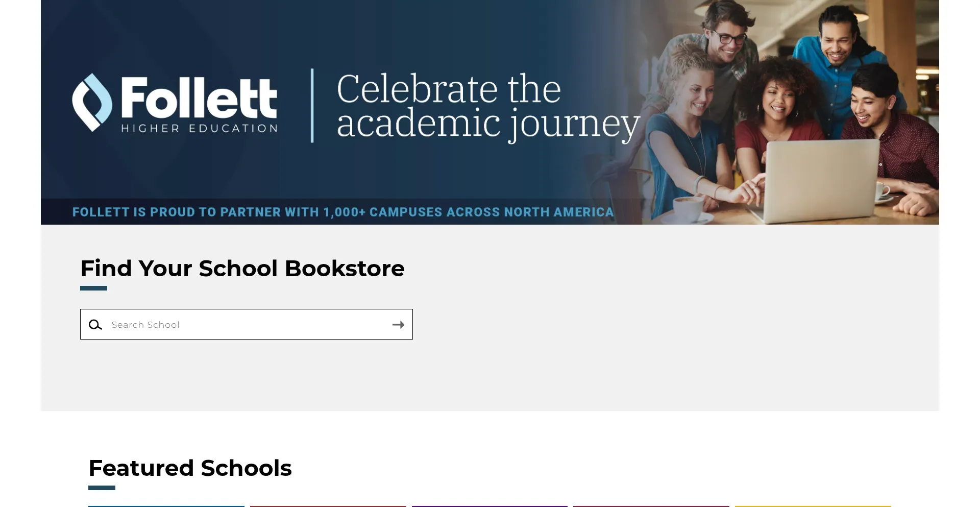
Task: Click the 1,000+ campuses partner strip text
Action: [343, 212]
